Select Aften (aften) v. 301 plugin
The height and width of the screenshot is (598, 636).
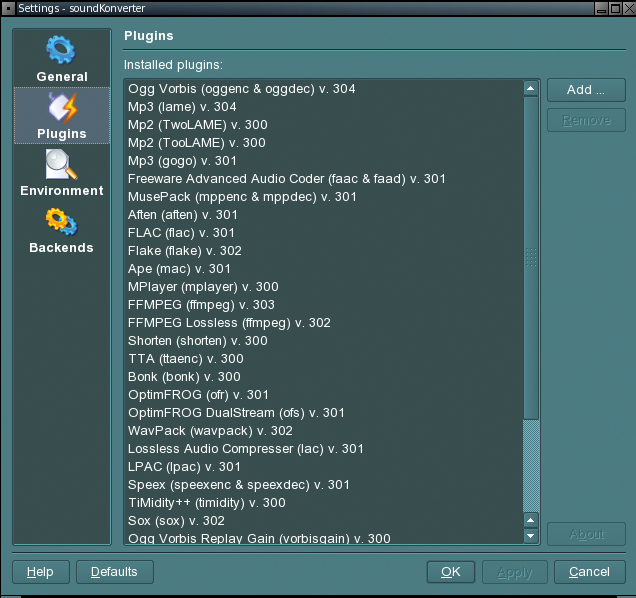pyautogui.click(x=323, y=215)
